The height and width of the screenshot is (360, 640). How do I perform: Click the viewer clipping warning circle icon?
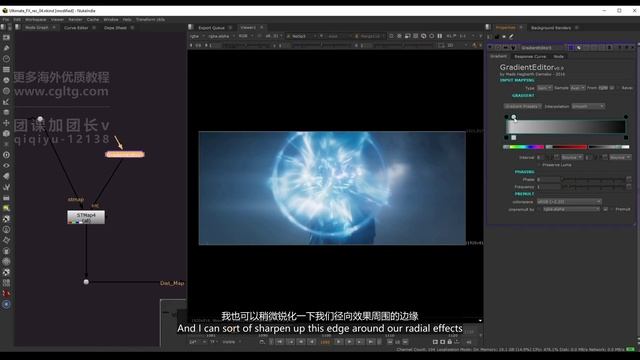(x=431, y=36)
